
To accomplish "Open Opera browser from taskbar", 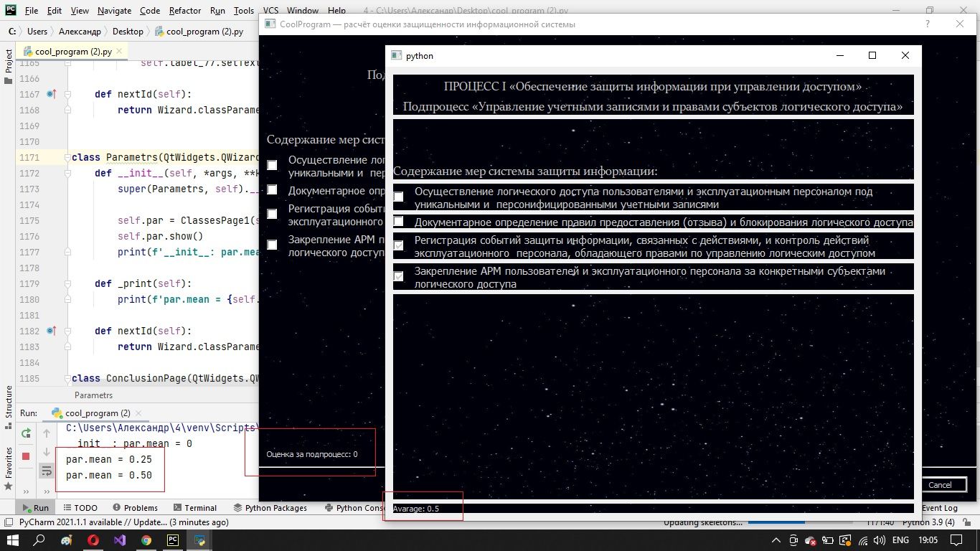I will 93,540.
